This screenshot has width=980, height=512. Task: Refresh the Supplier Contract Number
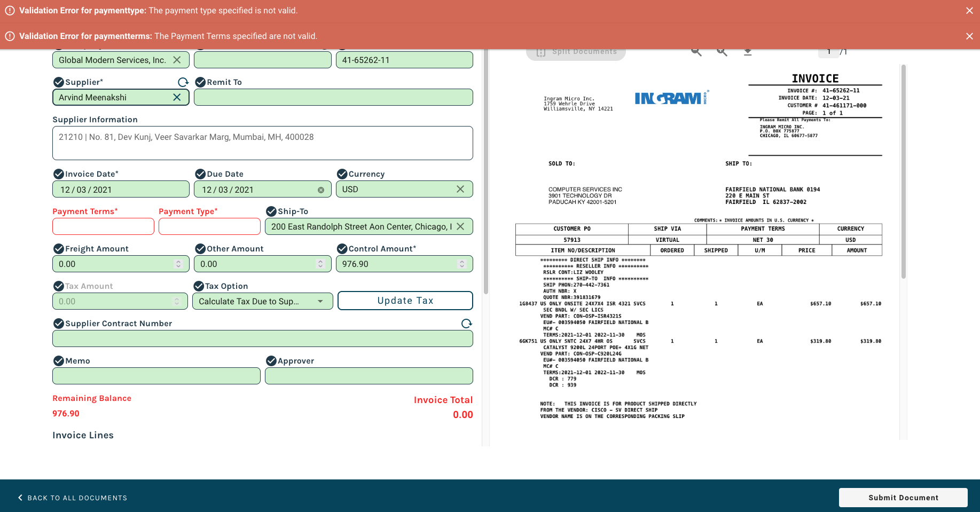(x=466, y=324)
